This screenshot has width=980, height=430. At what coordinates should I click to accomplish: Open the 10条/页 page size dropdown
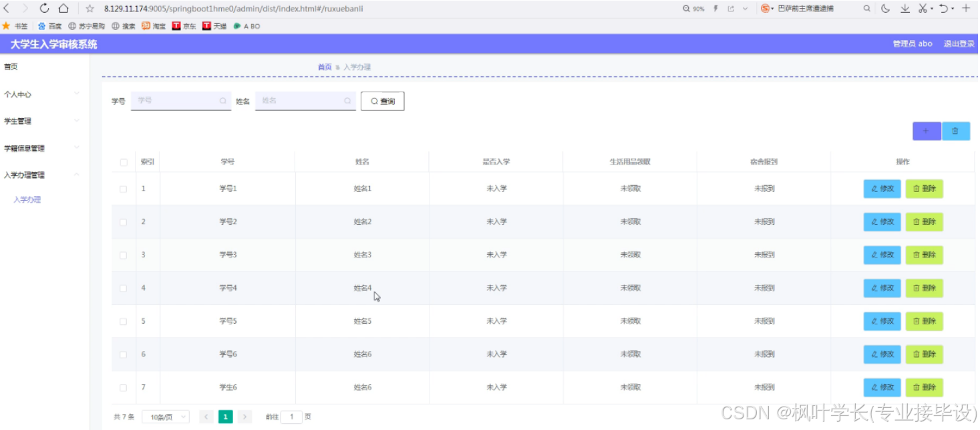point(166,417)
